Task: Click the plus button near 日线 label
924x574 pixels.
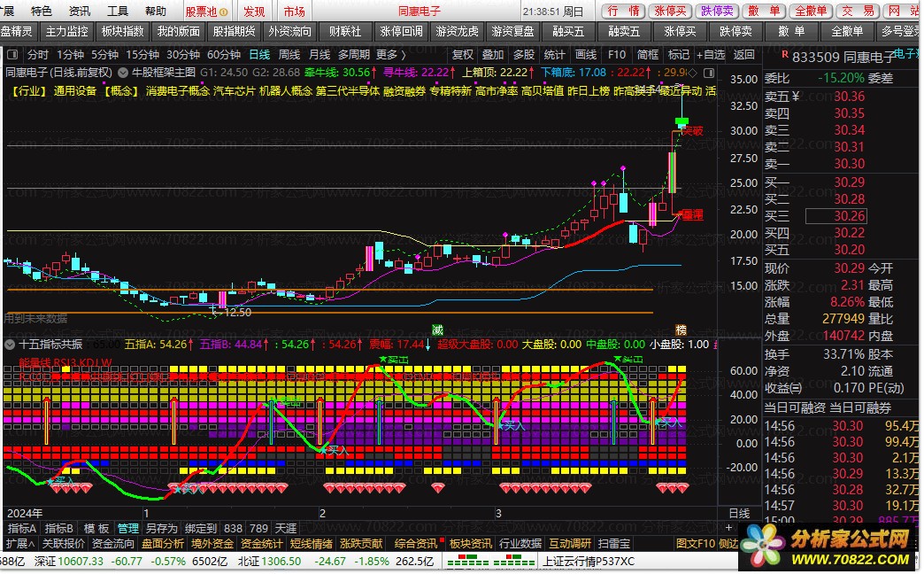Action: pyautogui.click(x=729, y=529)
